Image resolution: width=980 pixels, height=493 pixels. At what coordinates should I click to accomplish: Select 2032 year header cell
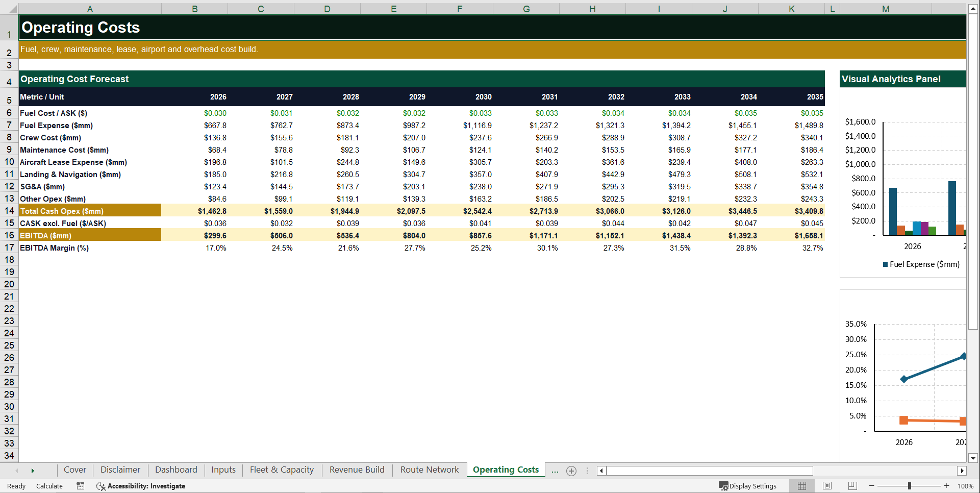point(593,97)
